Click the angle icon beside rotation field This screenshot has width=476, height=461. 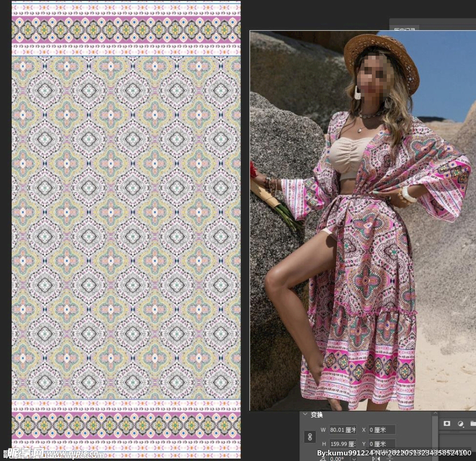point(323,458)
